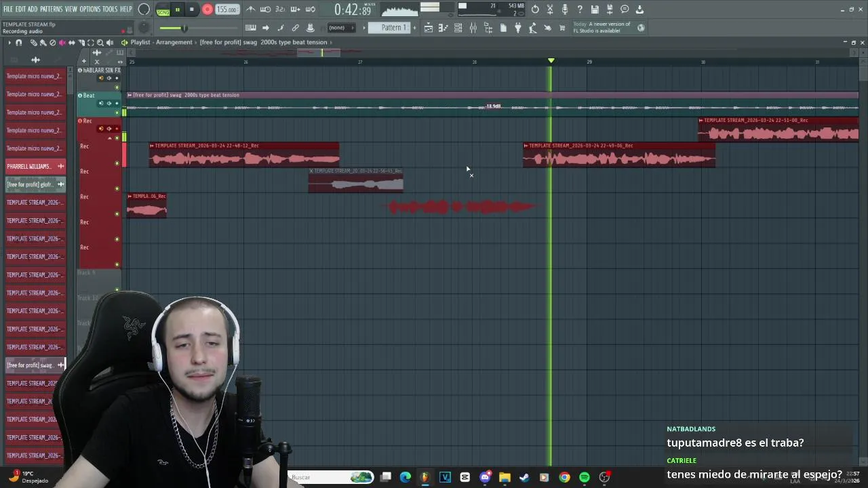Click the undo history icon
868x488 pixels.
point(535,9)
